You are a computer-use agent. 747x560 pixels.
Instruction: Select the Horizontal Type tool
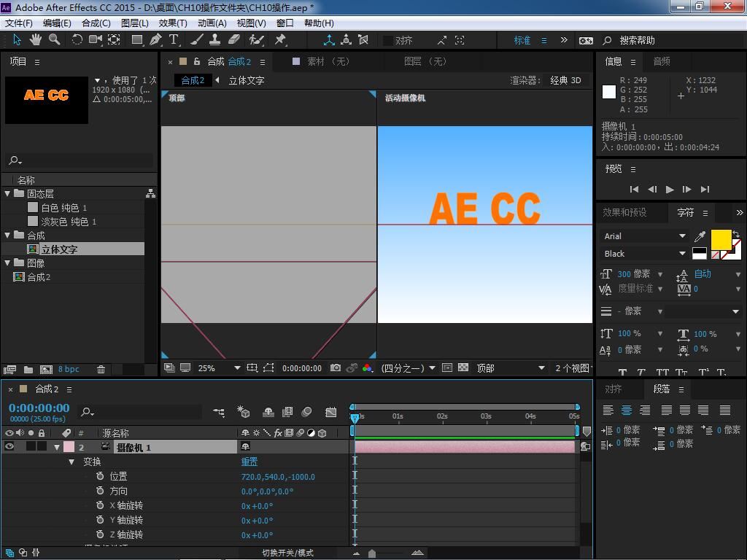(x=174, y=40)
